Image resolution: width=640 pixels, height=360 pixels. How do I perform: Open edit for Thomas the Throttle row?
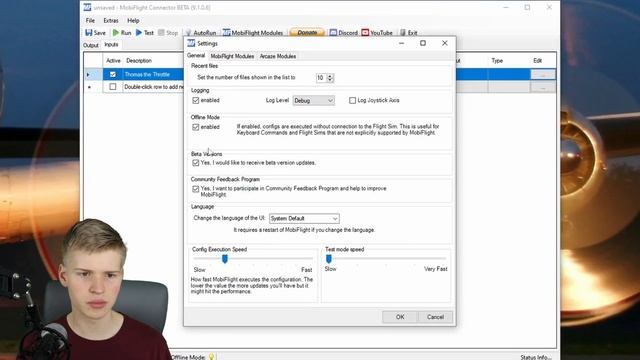tap(542, 74)
